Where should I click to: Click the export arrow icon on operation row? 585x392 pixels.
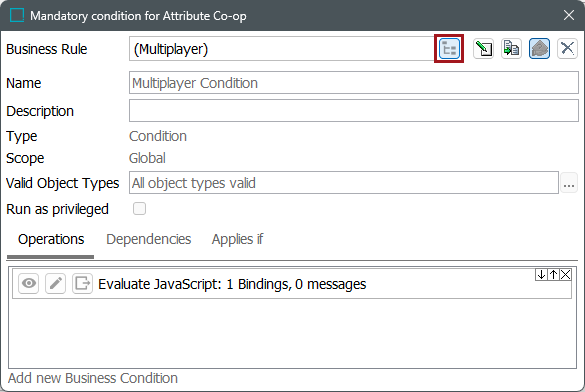(x=82, y=284)
